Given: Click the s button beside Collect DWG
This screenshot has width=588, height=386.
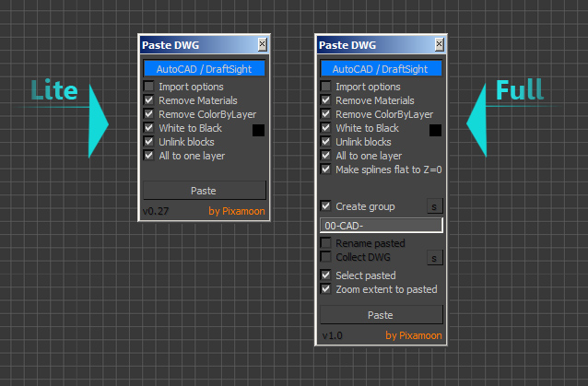Looking at the screenshot, I should point(435,258).
